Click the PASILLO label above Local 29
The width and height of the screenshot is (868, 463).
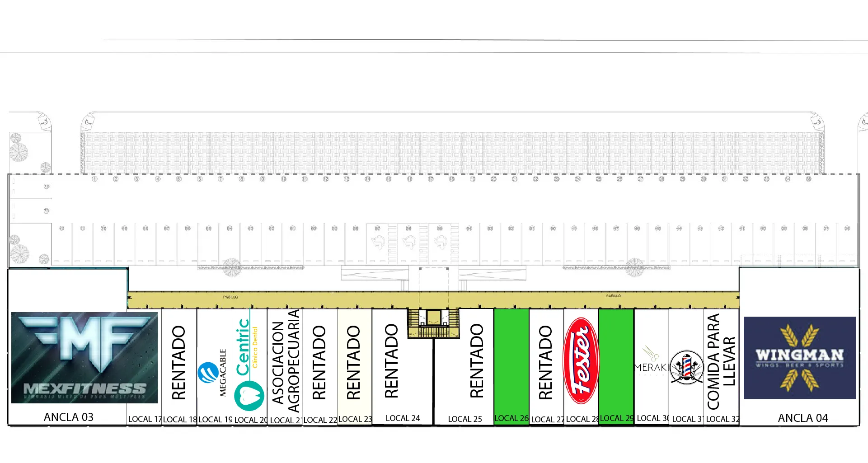click(x=614, y=296)
